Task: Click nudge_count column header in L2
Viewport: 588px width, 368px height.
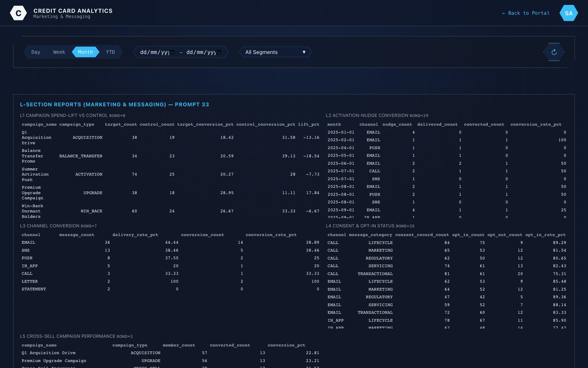Action: point(397,124)
